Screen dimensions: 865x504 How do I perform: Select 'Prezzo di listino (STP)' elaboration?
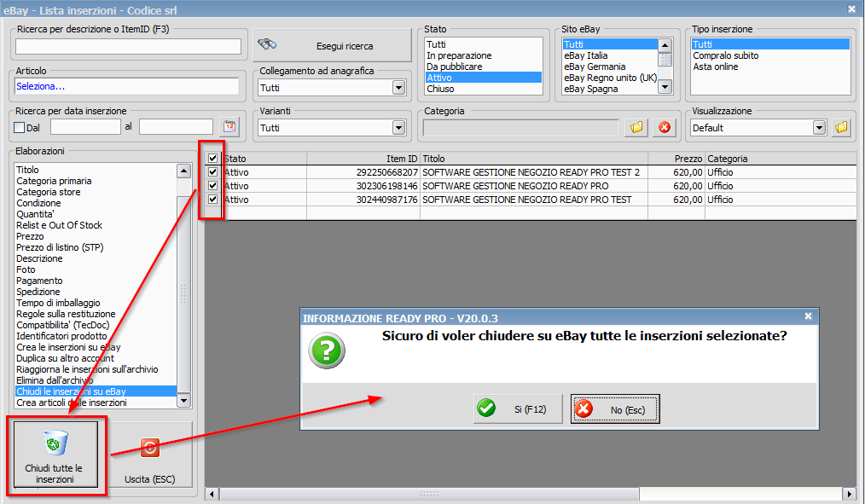[96, 247]
